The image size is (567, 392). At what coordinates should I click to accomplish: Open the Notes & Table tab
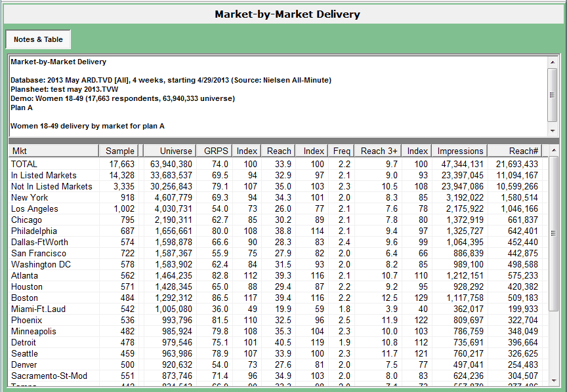click(x=38, y=39)
